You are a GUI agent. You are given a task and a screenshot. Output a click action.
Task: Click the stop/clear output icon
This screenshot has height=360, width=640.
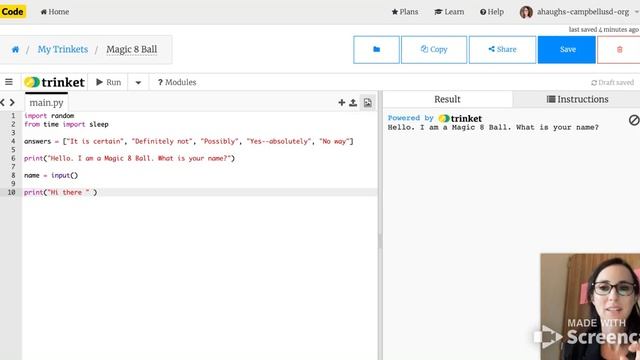pos(634,120)
